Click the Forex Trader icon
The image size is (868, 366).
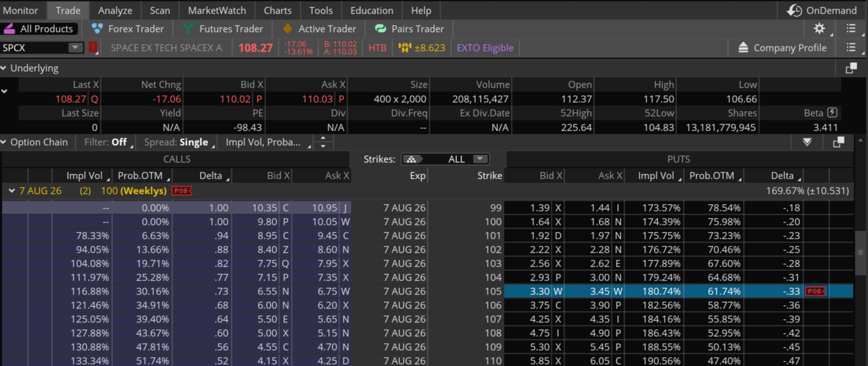coord(97,29)
